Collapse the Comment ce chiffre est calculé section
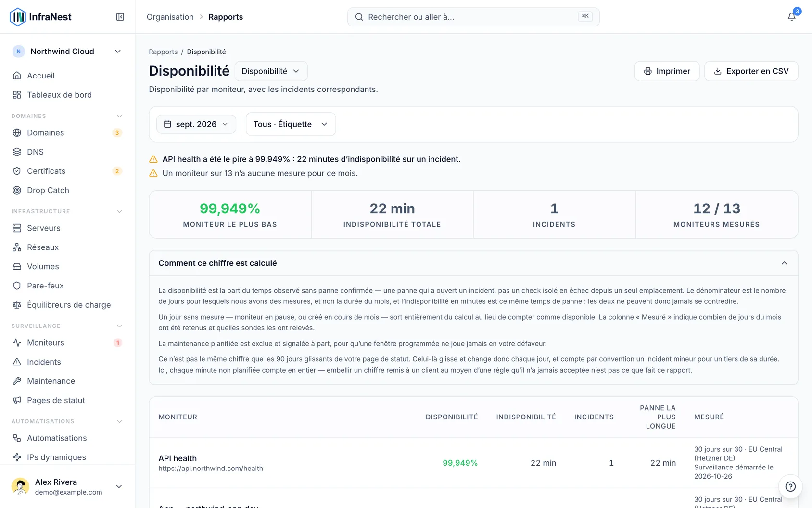 (x=784, y=263)
